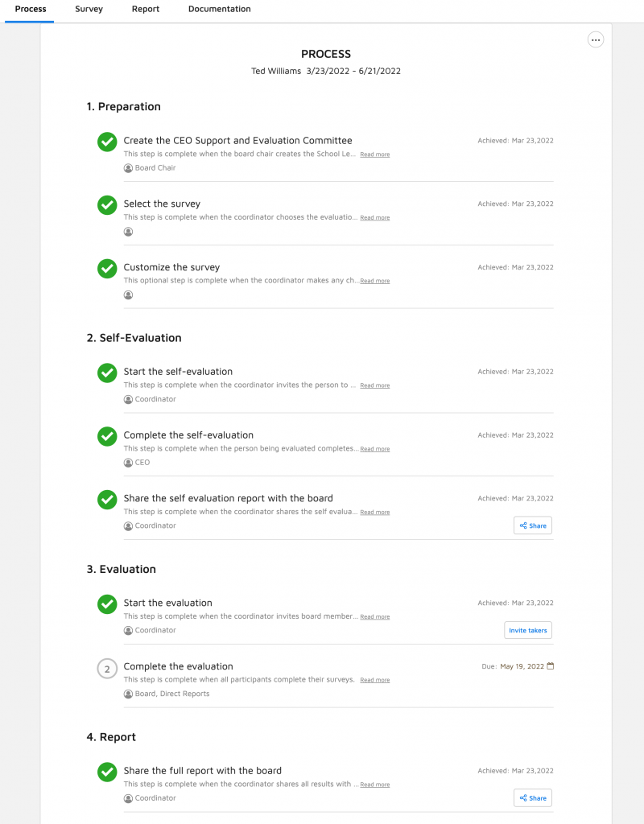Screen dimensions: 644x824
Task: Click the Invite takers button
Action: coord(528,631)
